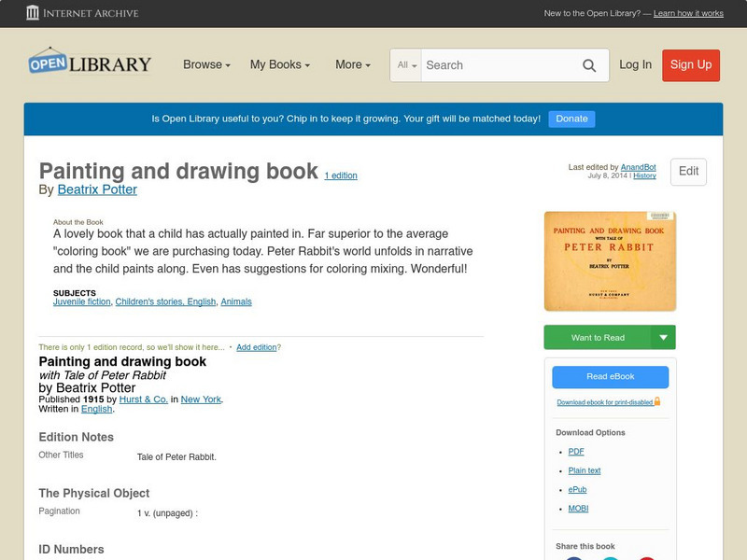
Task: Click the Open Library logo
Action: point(89,63)
